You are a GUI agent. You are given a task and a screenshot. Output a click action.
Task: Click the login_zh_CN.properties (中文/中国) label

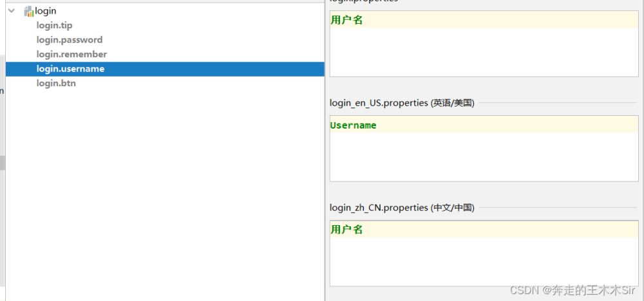click(x=402, y=208)
